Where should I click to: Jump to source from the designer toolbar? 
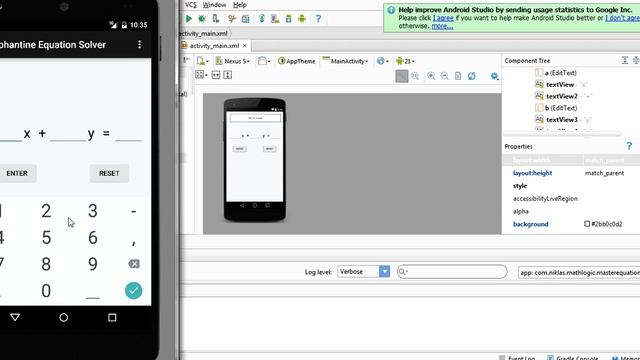coord(458,76)
